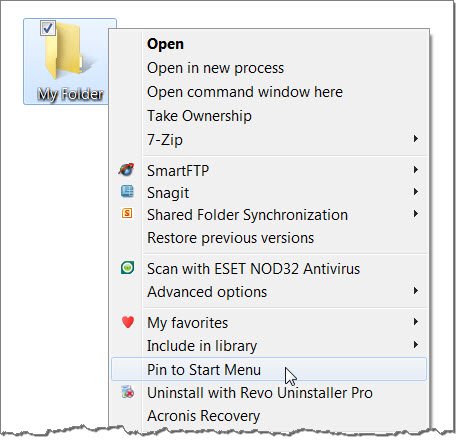
Task: Expand the Snagit submenu arrow
Action: tap(416, 192)
